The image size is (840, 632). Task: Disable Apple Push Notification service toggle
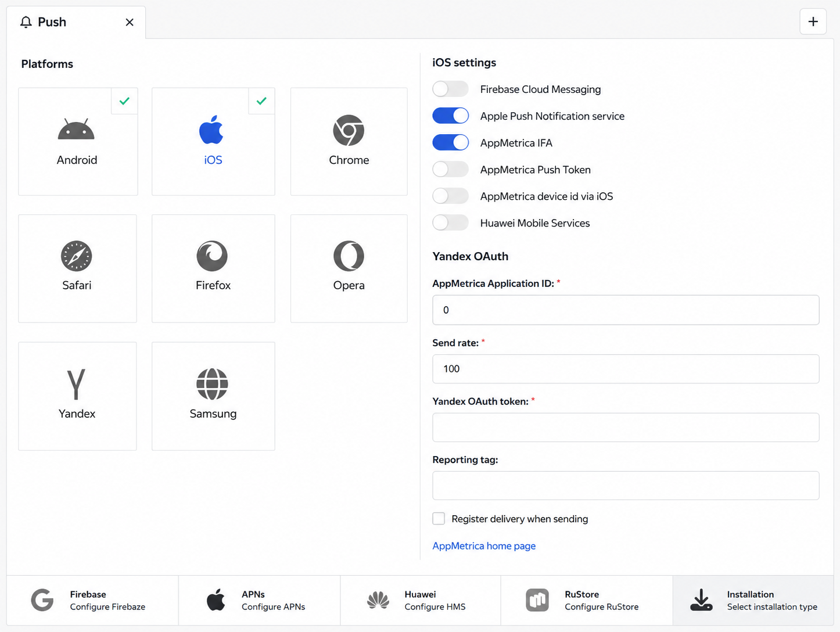coord(450,116)
